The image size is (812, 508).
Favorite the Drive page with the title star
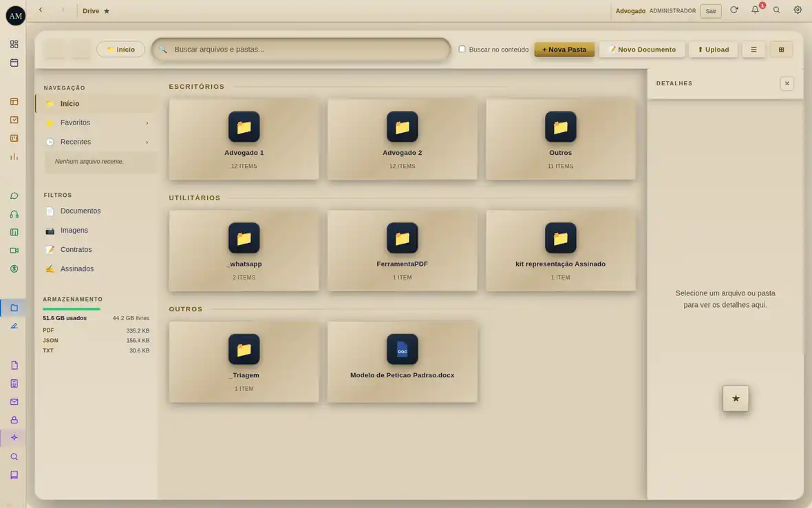(107, 11)
